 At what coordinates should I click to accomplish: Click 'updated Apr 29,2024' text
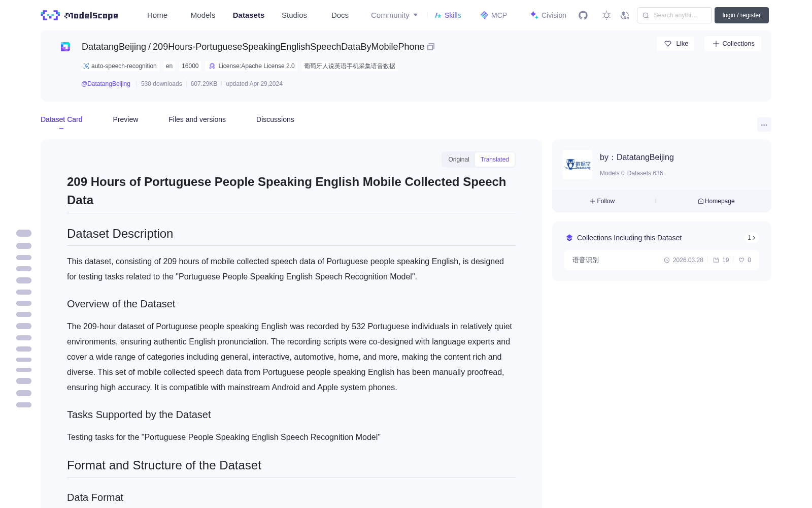(254, 84)
